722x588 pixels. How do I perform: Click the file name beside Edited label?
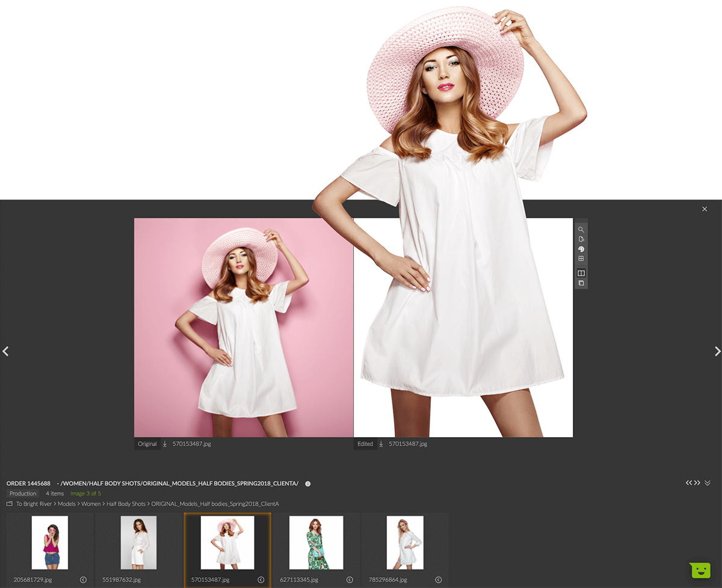click(408, 444)
